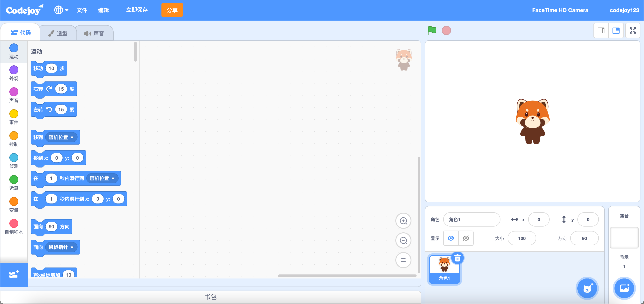Add a new sprite with cat button
The image size is (644, 304).
(x=587, y=289)
